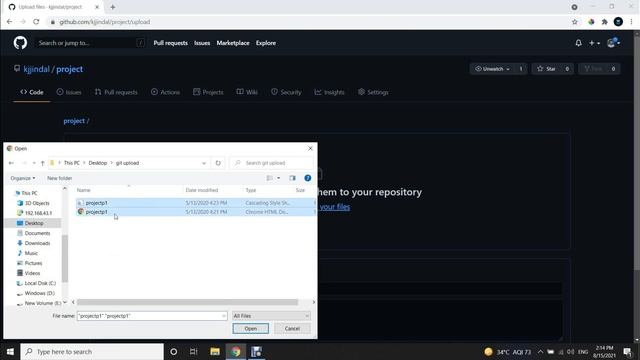Refresh the git upload folder

click(x=218, y=163)
